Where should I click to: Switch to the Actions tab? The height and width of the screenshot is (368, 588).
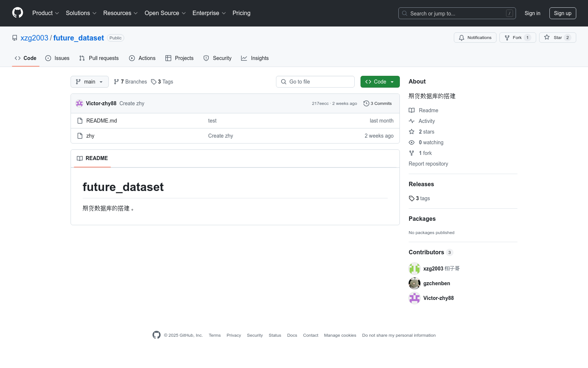click(142, 58)
